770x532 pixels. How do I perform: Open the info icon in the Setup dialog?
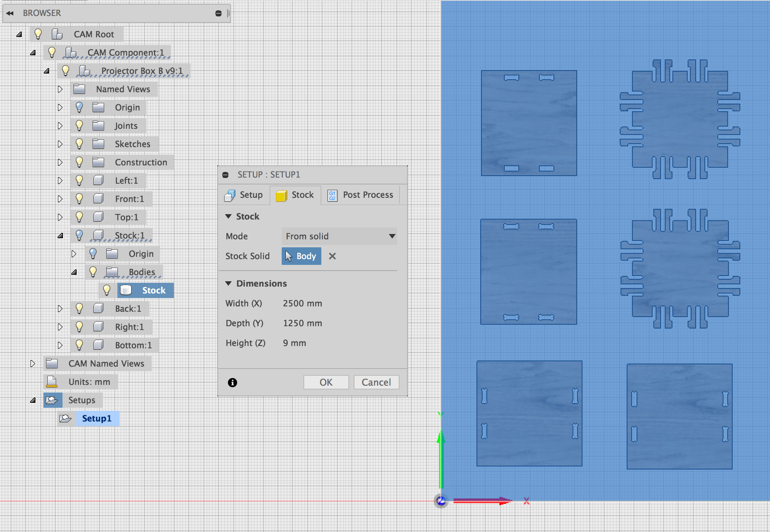coord(233,382)
